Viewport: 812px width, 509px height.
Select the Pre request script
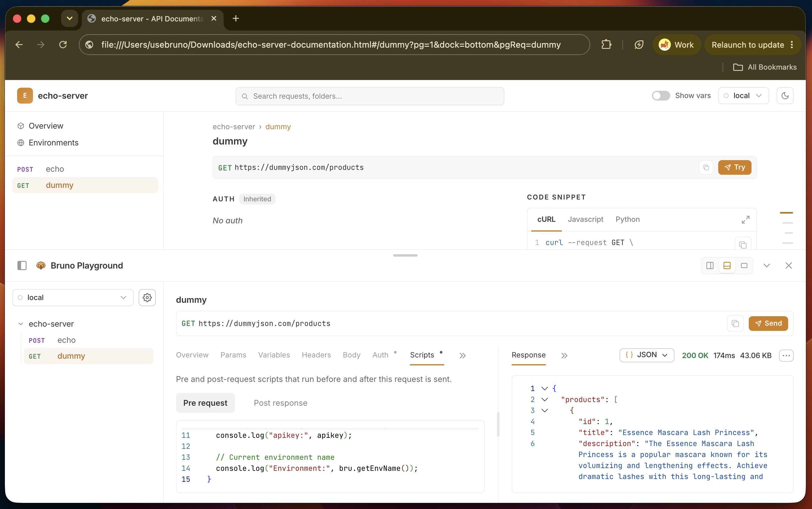point(205,403)
